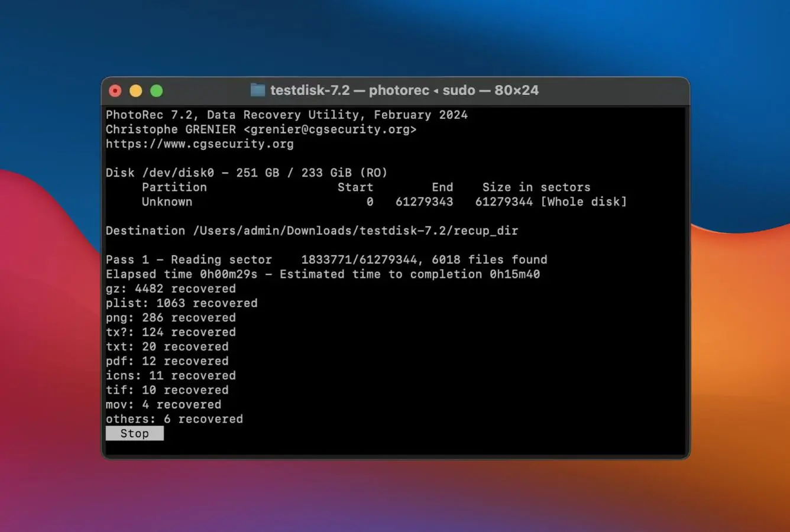The image size is (790, 532).
Task: Click the "[Whole disk]" label
Action: (x=584, y=202)
